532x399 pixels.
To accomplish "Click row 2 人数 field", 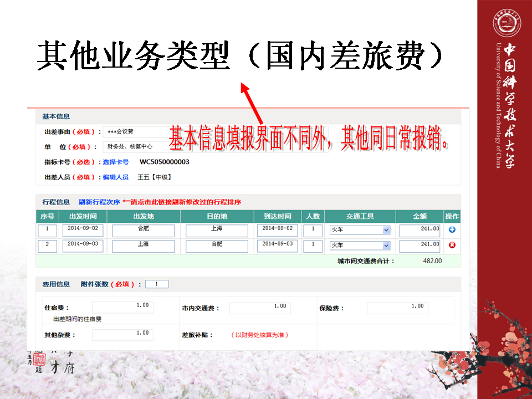I will [x=313, y=246].
